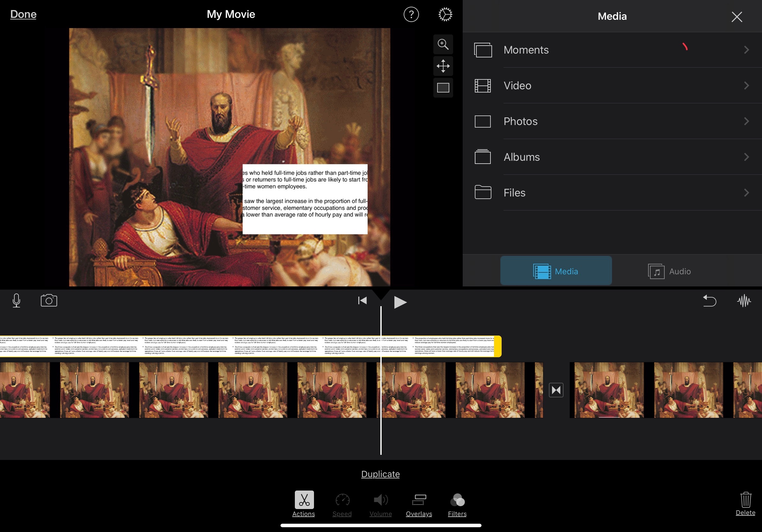Skip to beginning of timeline
This screenshot has width=762, height=532.
coord(362,301)
